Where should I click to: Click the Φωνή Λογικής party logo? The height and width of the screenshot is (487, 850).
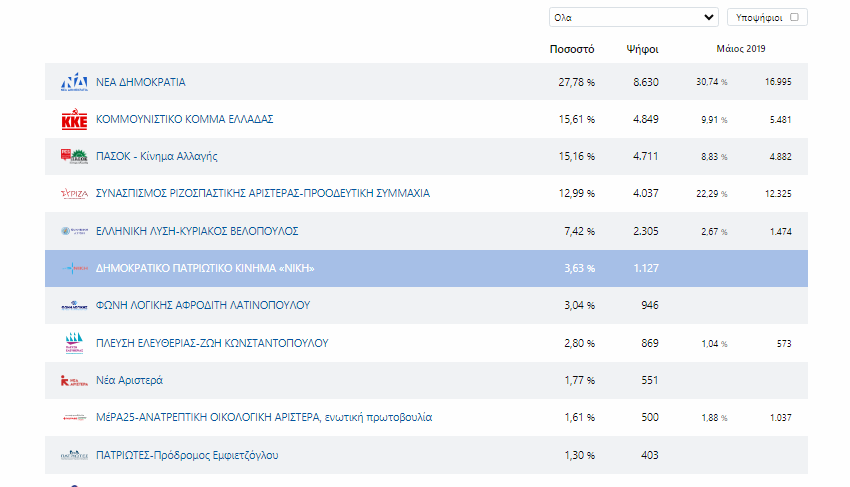click(x=74, y=305)
